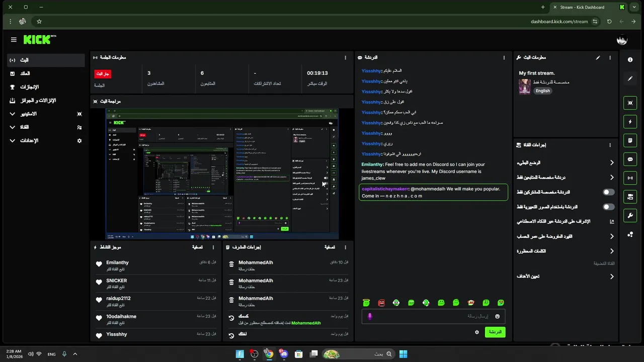Viewport: 644px width, 362px height.
Task: Expand القناة in the left sidebar
Action: click(46, 127)
